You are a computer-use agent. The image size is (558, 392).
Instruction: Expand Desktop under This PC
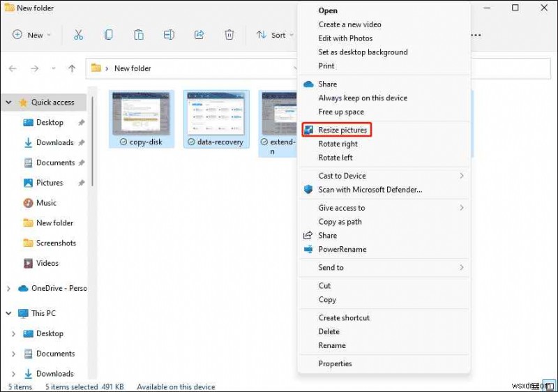point(13,333)
